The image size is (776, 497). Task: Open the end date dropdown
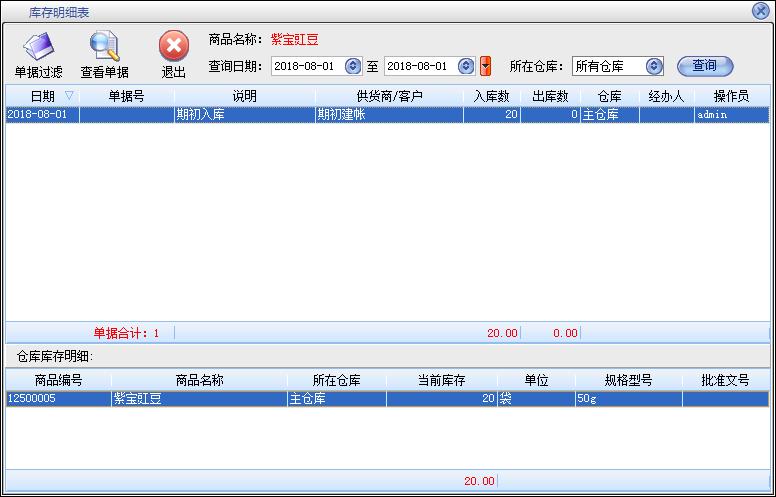pyautogui.click(x=465, y=66)
